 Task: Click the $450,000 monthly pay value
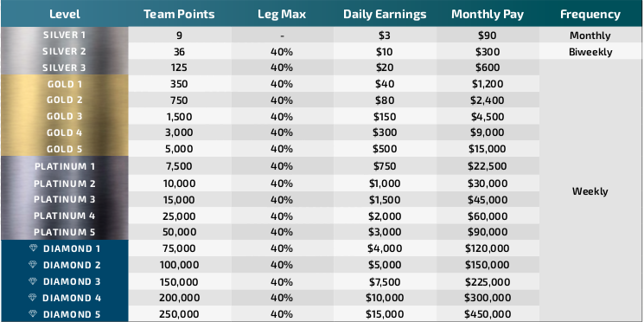point(488,313)
